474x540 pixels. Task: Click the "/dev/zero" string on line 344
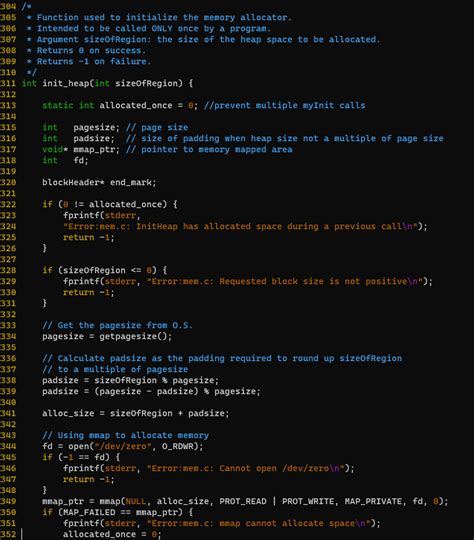tap(123, 446)
